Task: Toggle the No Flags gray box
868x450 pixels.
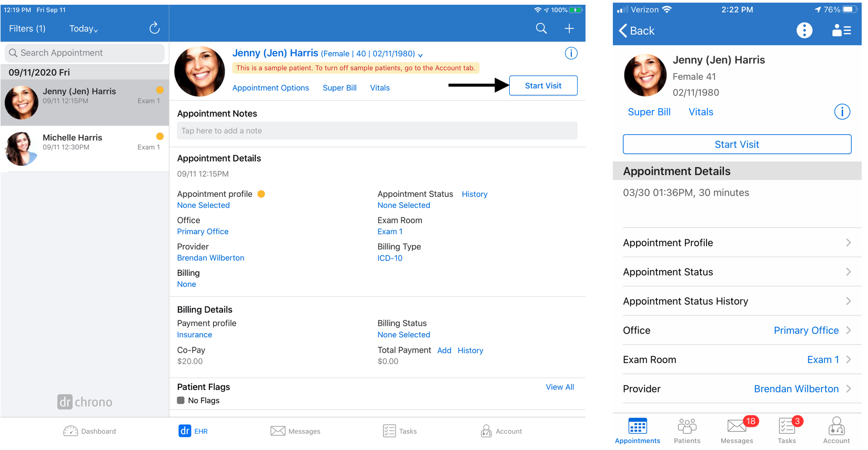Action: point(181,400)
